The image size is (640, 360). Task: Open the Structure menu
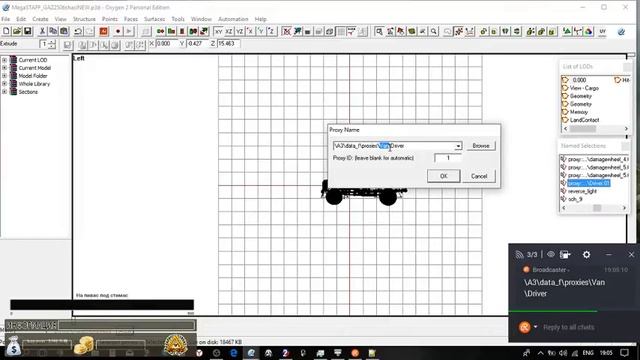[84, 19]
